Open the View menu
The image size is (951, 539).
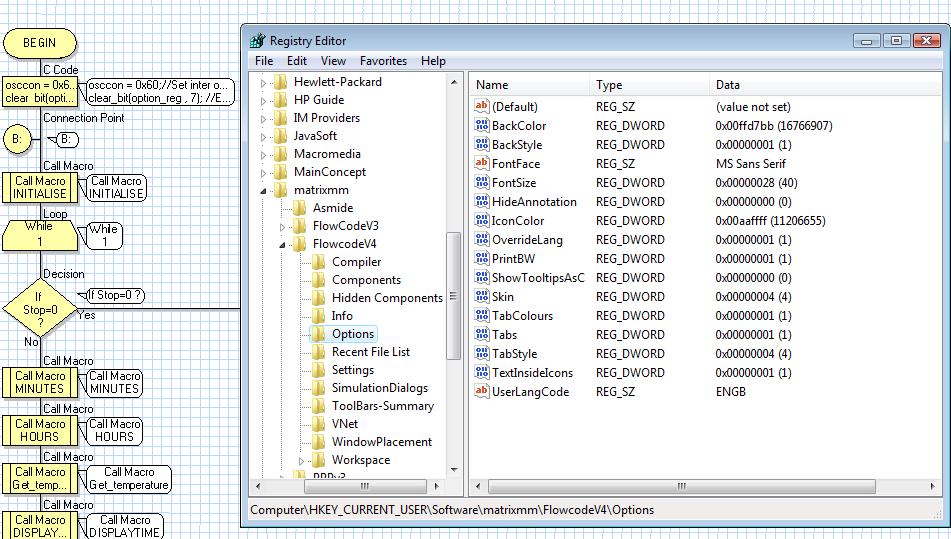tap(333, 61)
